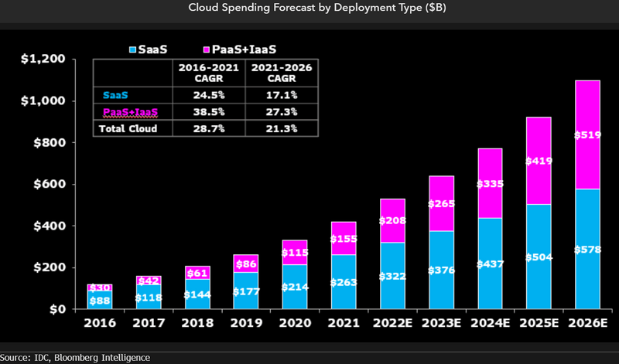
Task: Click the cyan SaaS legend swatch
Action: click(x=133, y=49)
